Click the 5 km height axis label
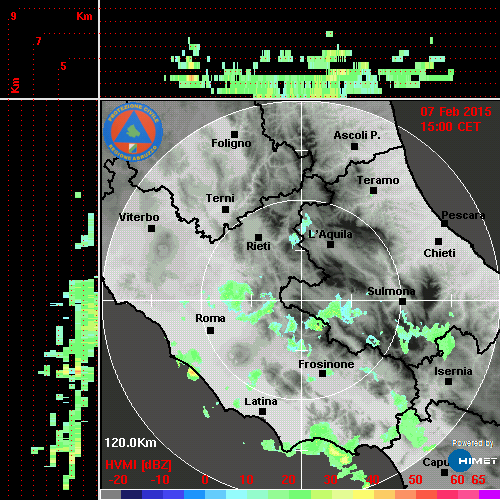The height and width of the screenshot is (500, 500). click(63, 66)
